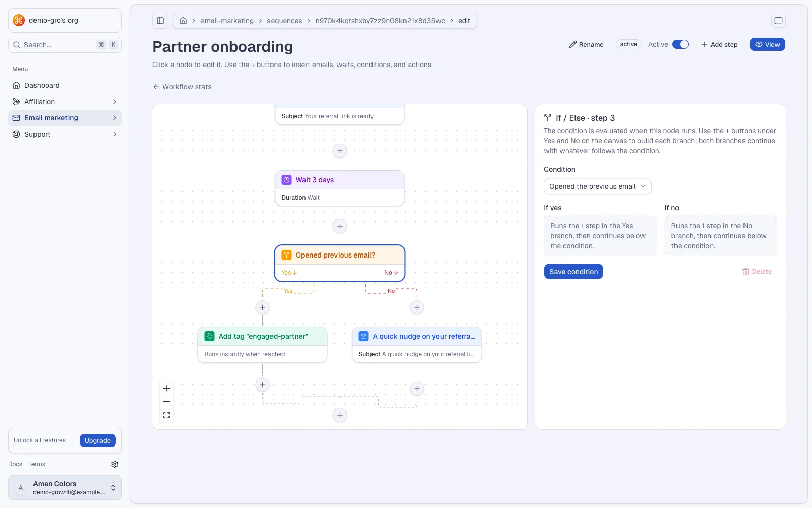Click the Search input field
Screen dimensions: 812x508
pos(65,45)
